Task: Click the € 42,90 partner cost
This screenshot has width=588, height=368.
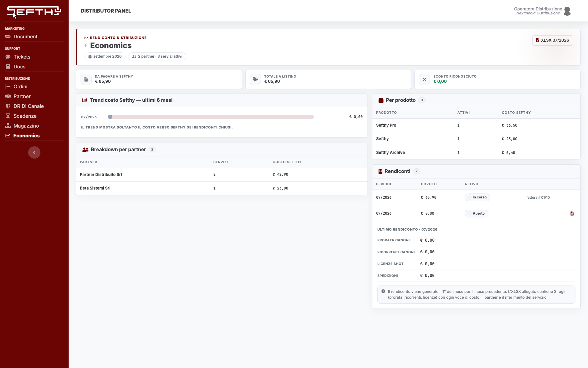Action: 280,174
